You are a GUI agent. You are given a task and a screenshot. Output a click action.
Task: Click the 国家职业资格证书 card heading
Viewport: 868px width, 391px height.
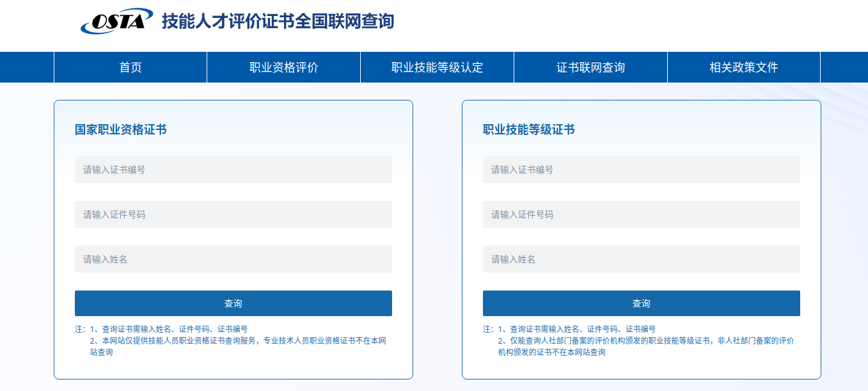pyautogui.click(x=121, y=130)
